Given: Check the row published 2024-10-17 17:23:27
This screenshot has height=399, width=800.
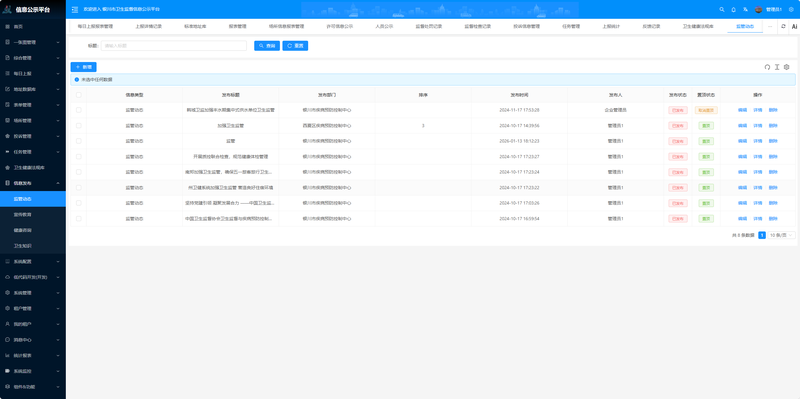Looking at the screenshot, I should click(79, 157).
